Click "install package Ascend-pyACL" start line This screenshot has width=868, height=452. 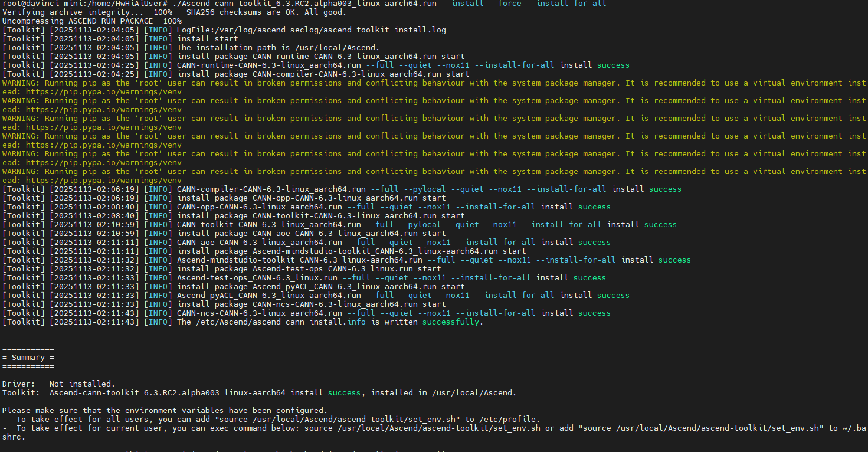pyautogui.click(x=321, y=286)
